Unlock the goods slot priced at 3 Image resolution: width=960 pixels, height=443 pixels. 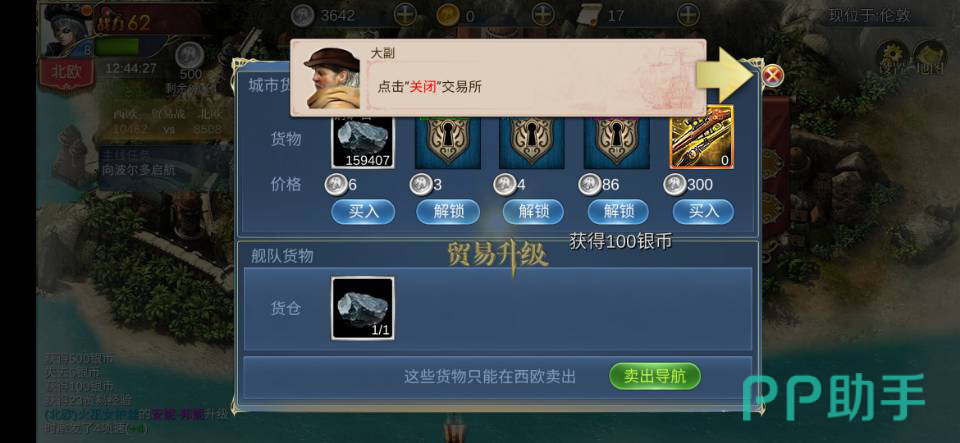tap(448, 212)
